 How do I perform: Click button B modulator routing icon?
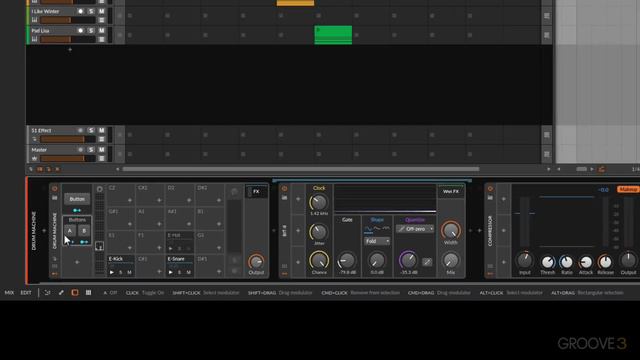84,242
